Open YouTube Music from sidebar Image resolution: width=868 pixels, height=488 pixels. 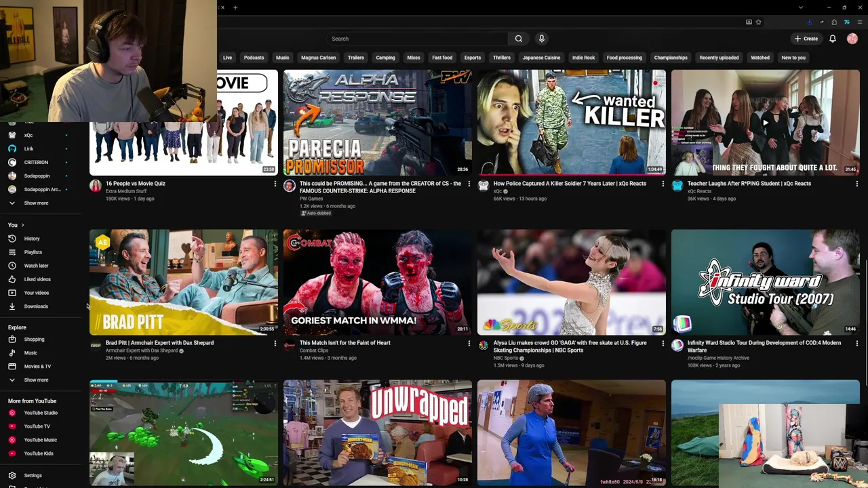40,440
